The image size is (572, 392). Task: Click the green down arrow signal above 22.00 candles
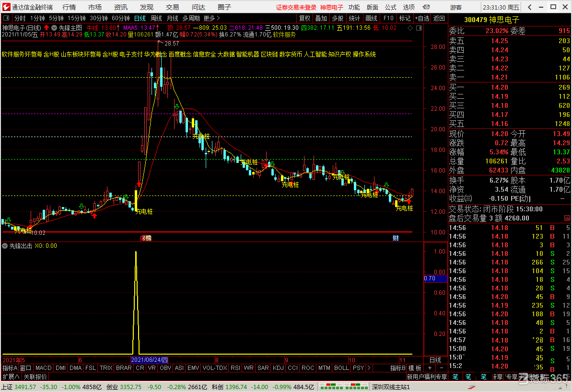point(177,106)
